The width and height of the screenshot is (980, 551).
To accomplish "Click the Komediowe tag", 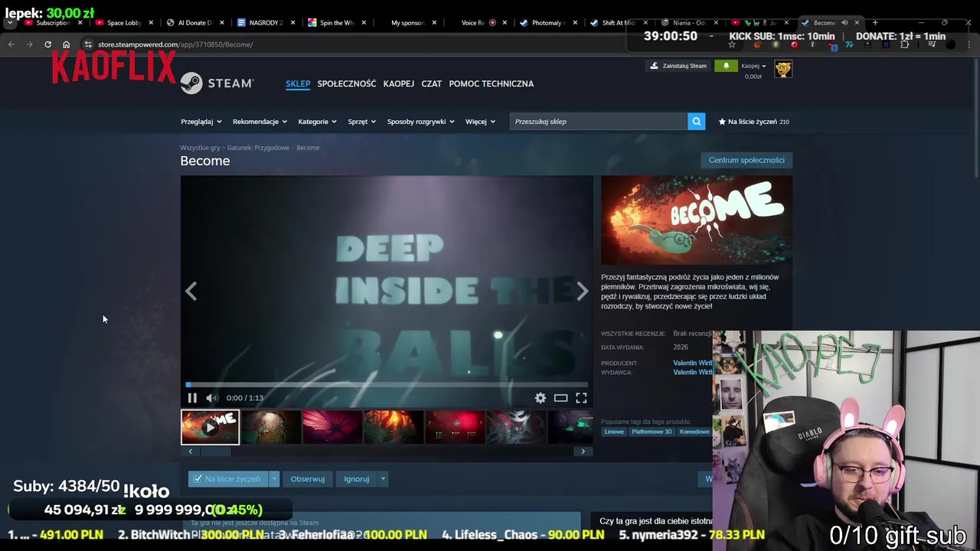I will (x=694, y=432).
